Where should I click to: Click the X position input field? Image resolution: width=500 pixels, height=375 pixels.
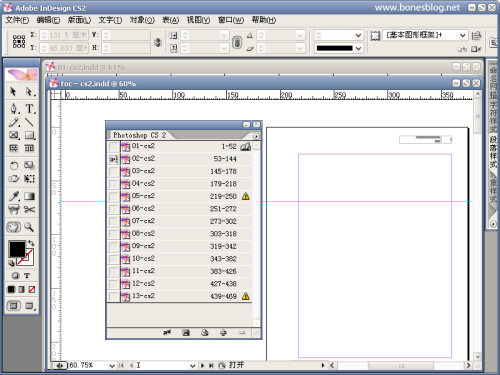click(64, 35)
